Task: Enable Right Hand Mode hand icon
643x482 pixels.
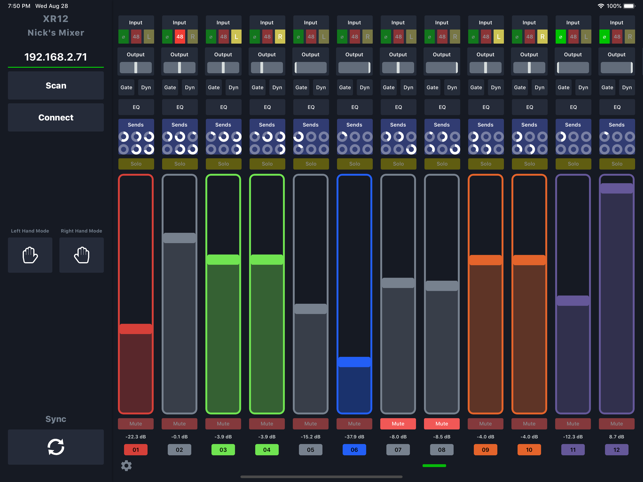Action: point(82,255)
